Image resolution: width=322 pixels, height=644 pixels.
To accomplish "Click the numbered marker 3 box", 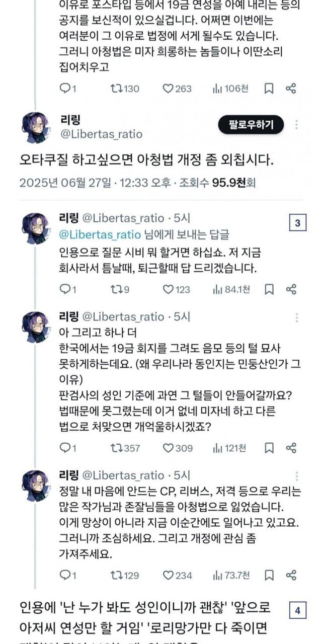I will 297,223.
